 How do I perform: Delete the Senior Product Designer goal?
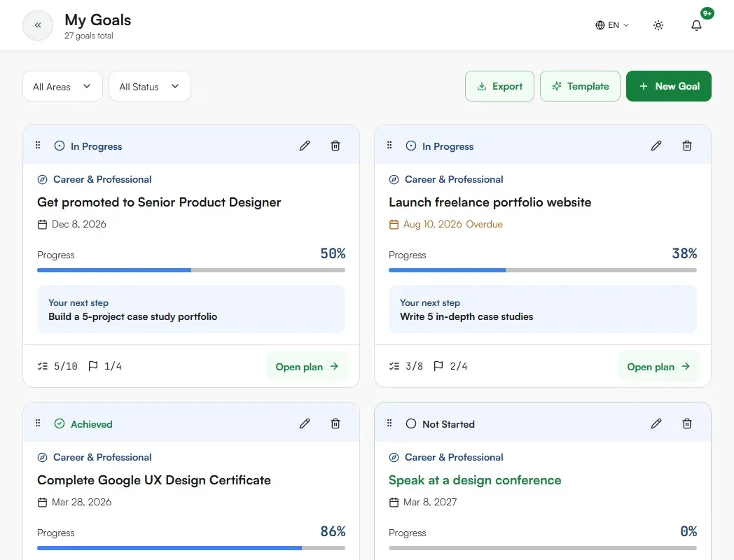[335, 146]
